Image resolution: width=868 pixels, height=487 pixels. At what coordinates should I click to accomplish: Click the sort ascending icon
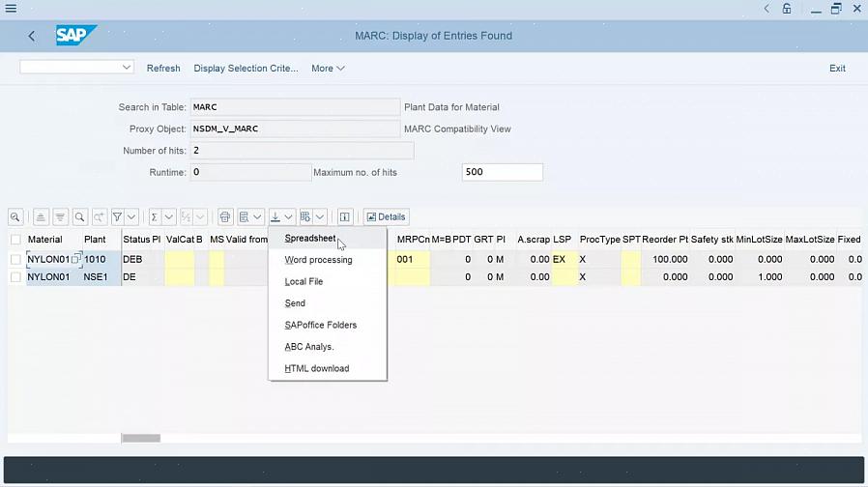(x=41, y=217)
